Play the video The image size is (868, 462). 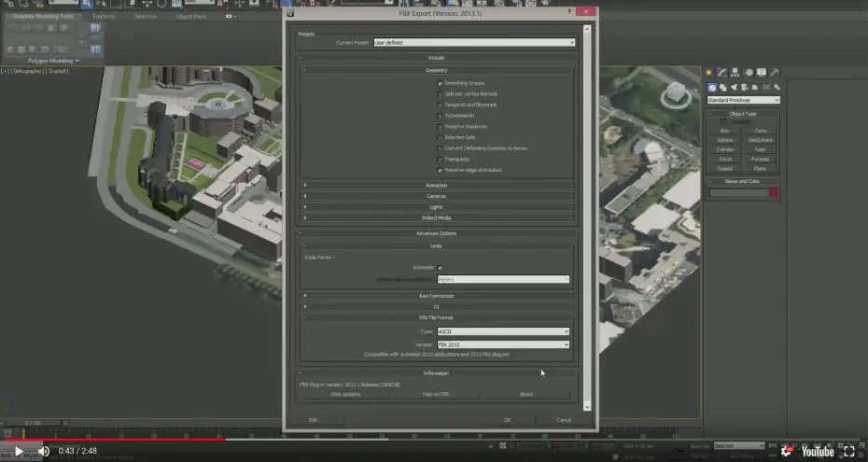click(19, 452)
